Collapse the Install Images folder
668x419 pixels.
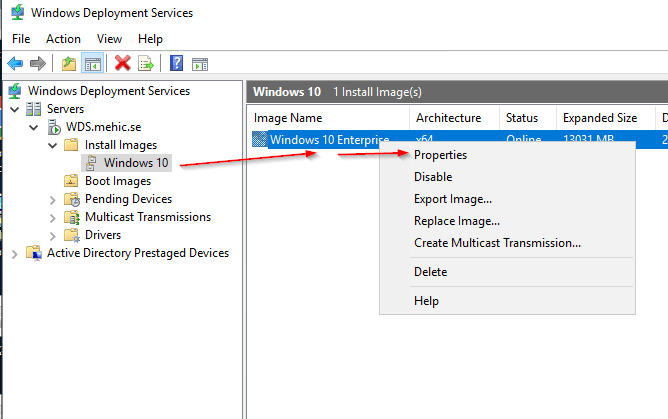click(53, 145)
